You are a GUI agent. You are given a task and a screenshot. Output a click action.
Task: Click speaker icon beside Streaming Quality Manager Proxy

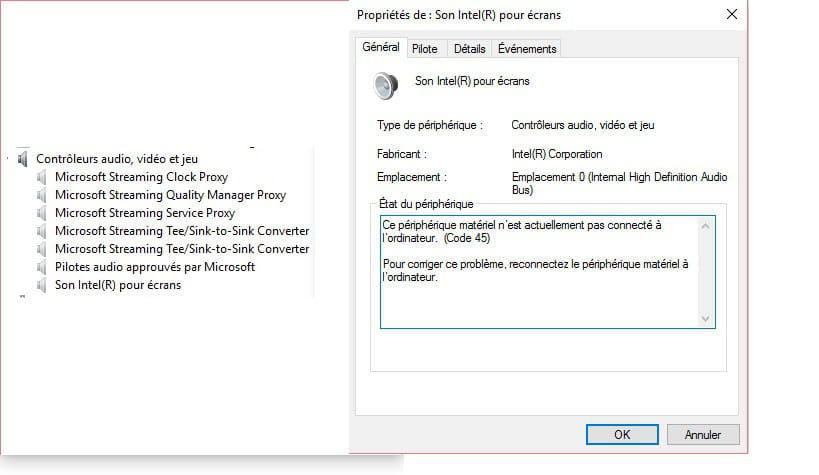[x=42, y=195]
